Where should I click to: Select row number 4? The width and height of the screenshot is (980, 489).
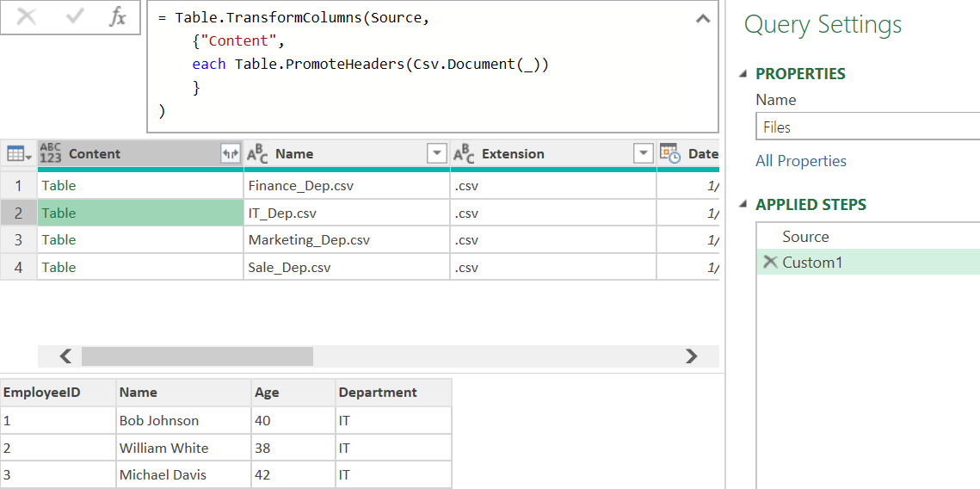(18, 268)
